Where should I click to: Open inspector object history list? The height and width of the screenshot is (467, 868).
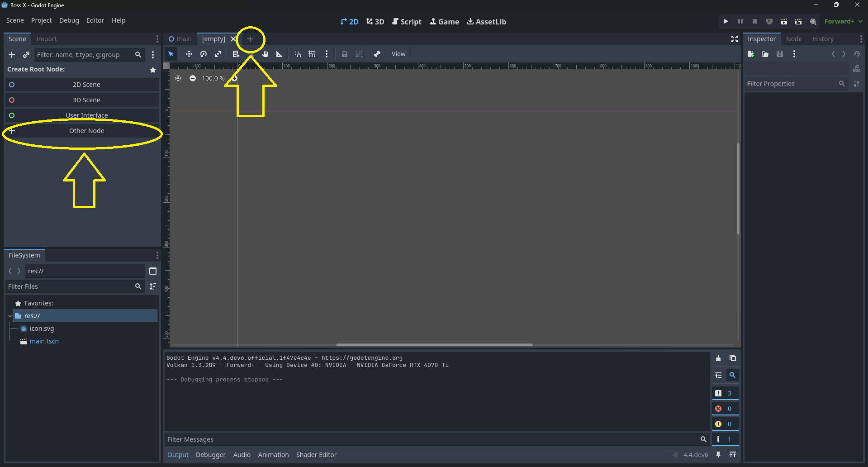(x=857, y=54)
